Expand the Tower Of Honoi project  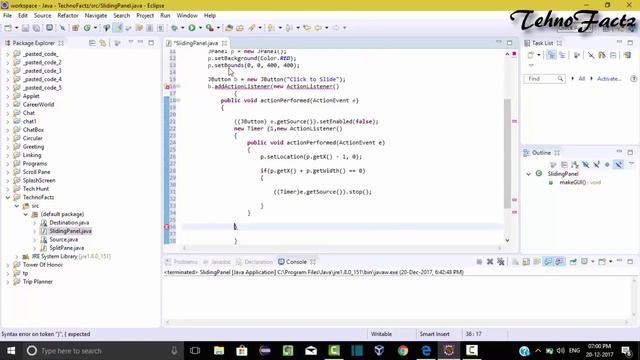(x=7, y=265)
